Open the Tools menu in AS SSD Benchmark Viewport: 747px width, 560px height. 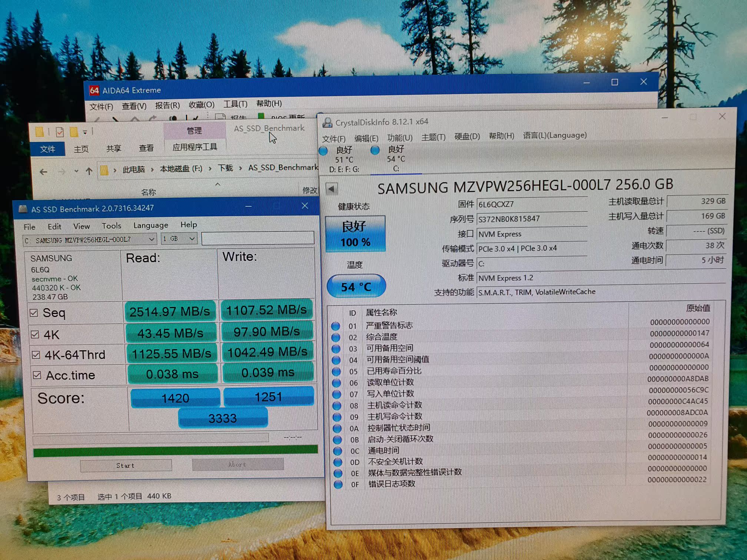click(112, 226)
